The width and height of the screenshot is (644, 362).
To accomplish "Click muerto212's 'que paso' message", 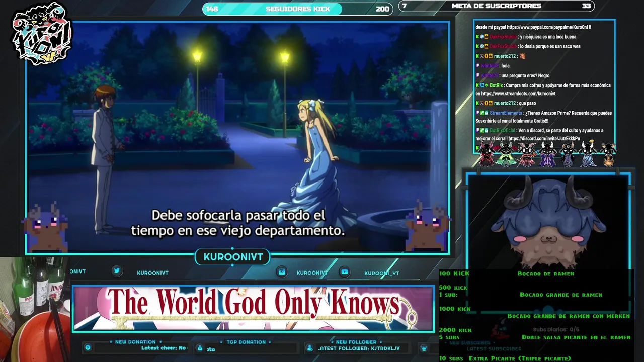I will point(528,103).
